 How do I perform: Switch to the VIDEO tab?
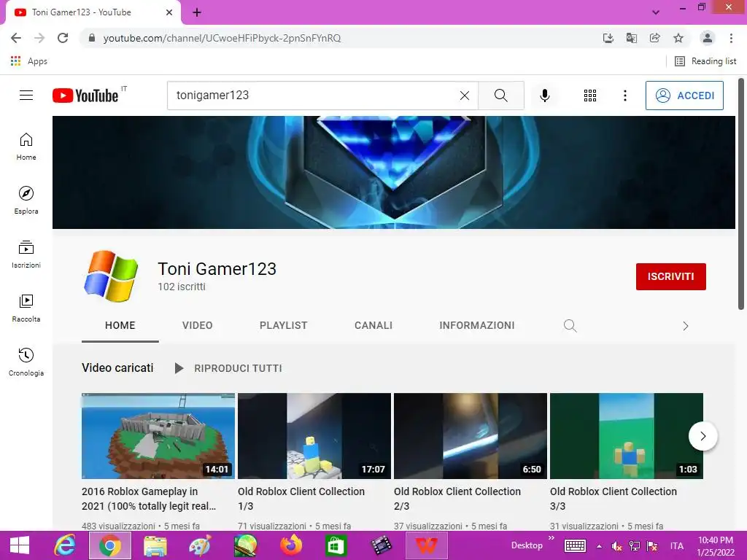click(x=197, y=326)
